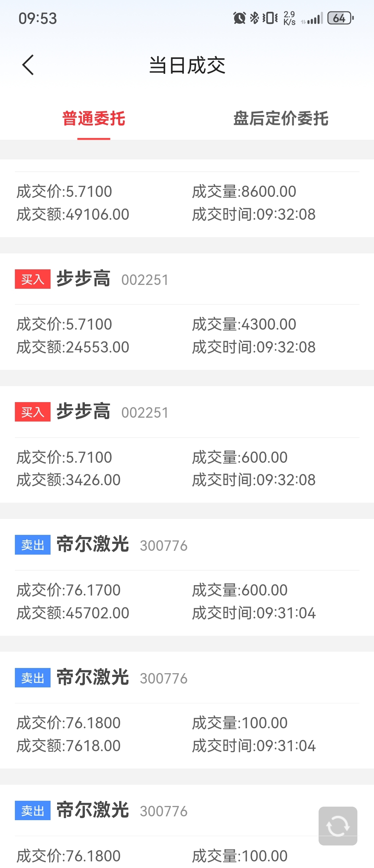
Task: Switch to 盘后定价委托 tab
Action: pos(281,119)
